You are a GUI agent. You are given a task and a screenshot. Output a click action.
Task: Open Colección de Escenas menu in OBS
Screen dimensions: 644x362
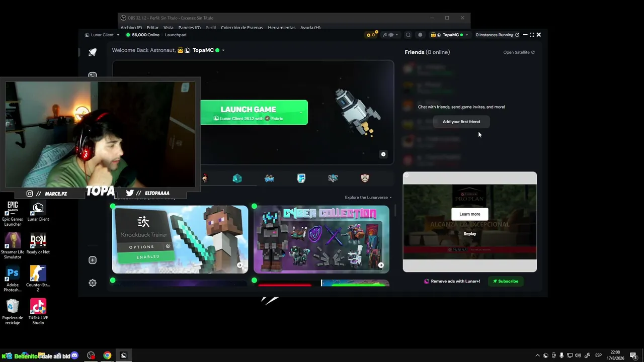coord(242,28)
